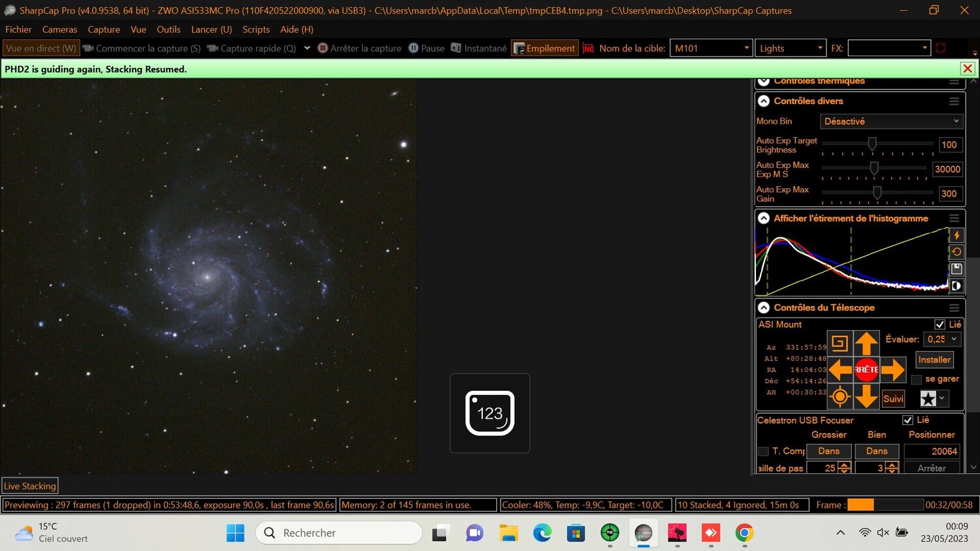Click the crosshair target icon in telescope controls
Viewport: 980px width, 551px height.
click(840, 397)
